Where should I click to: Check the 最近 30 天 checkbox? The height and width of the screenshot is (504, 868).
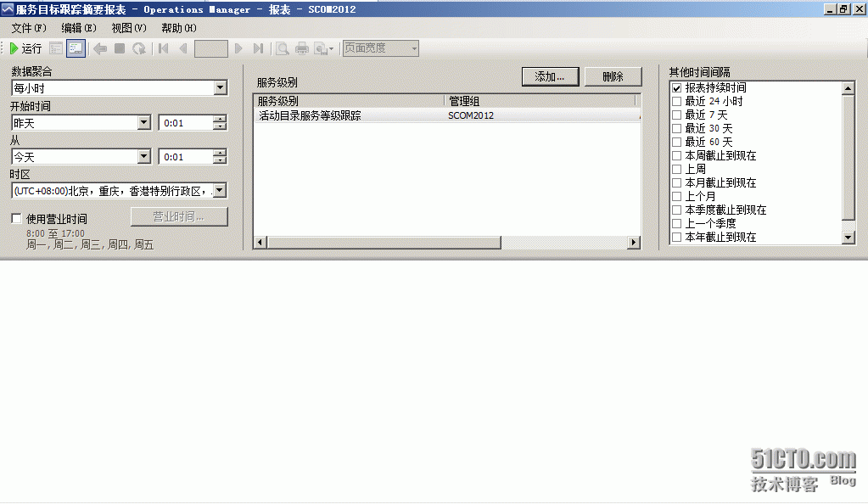coord(676,128)
